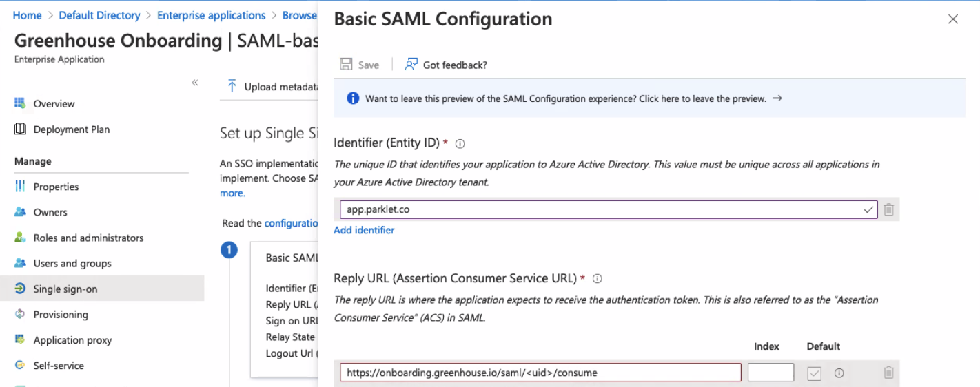Delete the Reply URL row via trash icon
The image size is (980, 387).
(889, 373)
